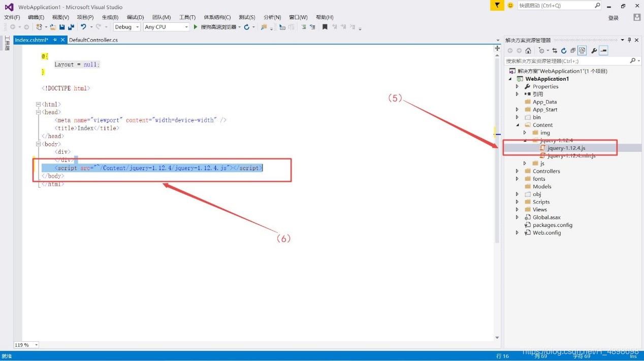644x361 pixels.
Task: Expand the Views folder arrow
Action: coord(518,210)
